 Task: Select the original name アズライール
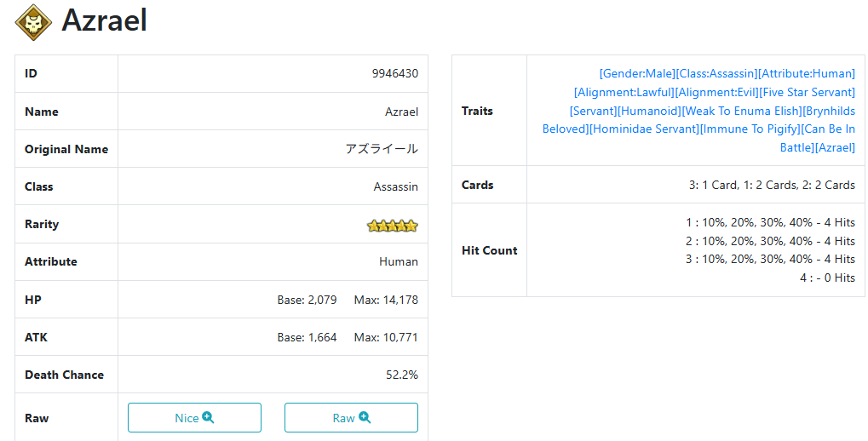(382, 149)
